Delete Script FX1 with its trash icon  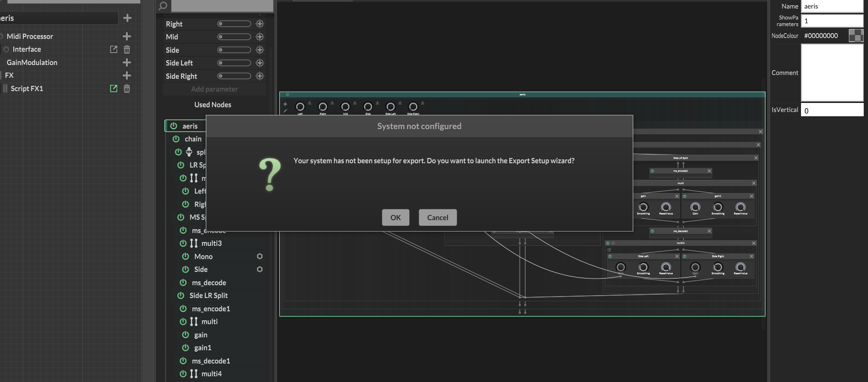coord(127,88)
